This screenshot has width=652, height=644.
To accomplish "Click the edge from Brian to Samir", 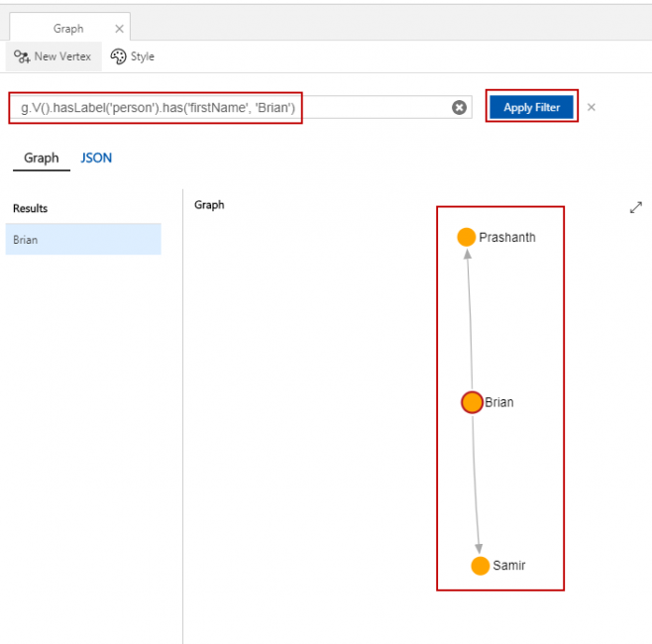I will click(x=476, y=485).
